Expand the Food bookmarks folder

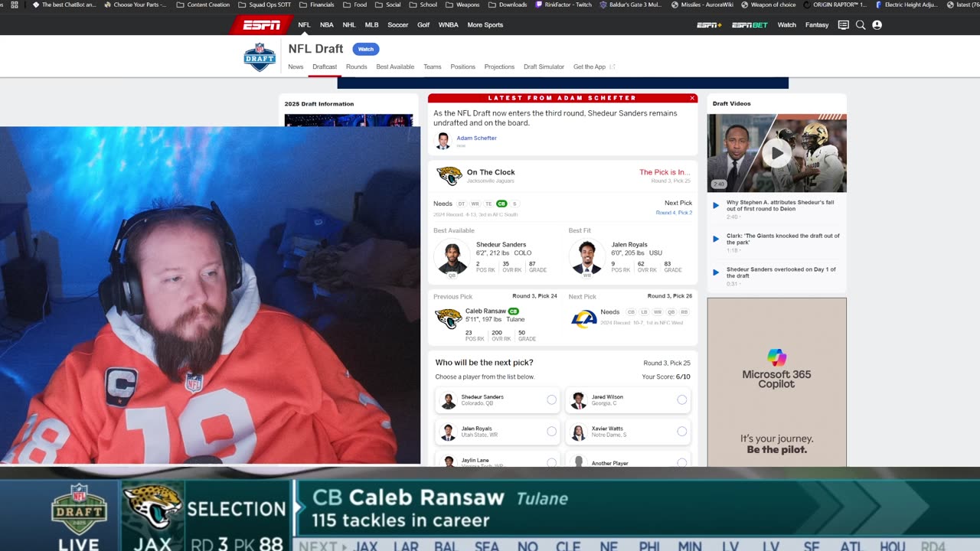point(354,5)
